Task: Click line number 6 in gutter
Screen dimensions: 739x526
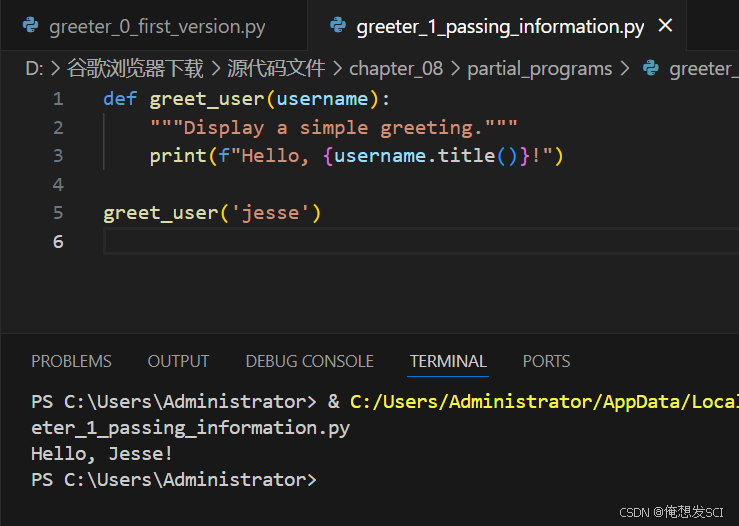Action: pyautogui.click(x=58, y=242)
